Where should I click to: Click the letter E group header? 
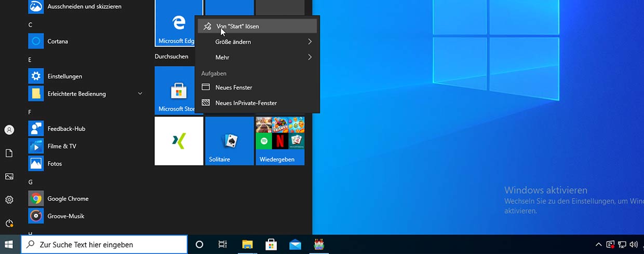click(x=30, y=60)
